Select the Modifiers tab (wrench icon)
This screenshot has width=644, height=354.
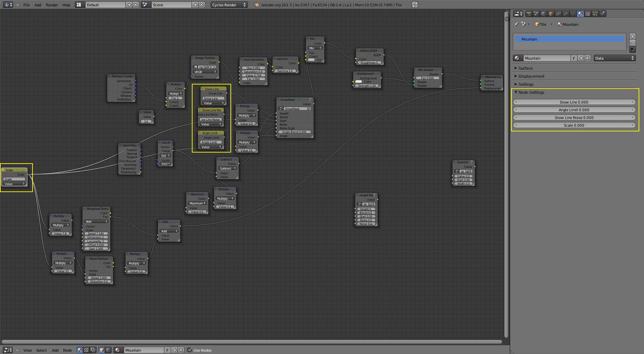coord(566,14)
